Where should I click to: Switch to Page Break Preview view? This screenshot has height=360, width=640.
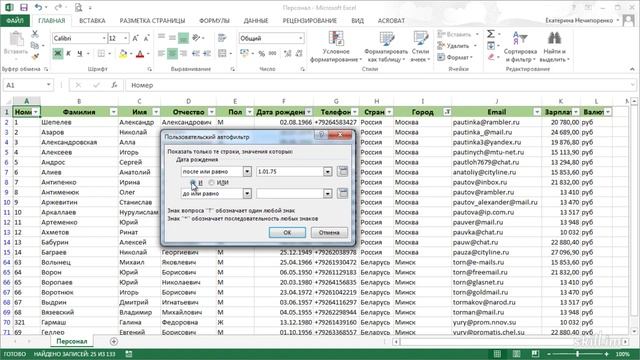[x=535, y=354]
